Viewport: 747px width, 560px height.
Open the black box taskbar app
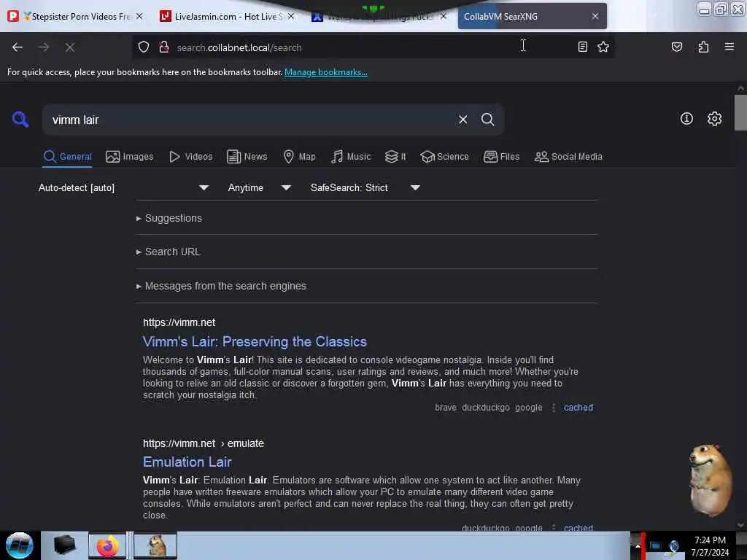click(64, 545)
